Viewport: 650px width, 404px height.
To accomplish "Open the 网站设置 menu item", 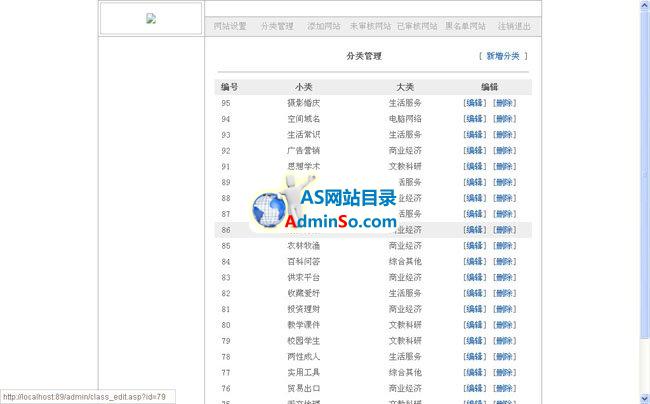I will (x=230, y=26).
